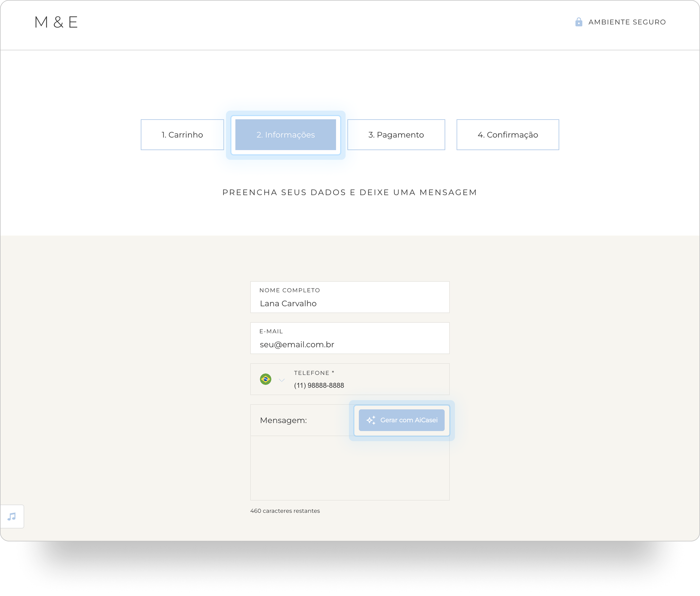The image size is (700, 596).
Task: Click the padlock icon next to Ambiente Seguro
Action: click(579, 22)
